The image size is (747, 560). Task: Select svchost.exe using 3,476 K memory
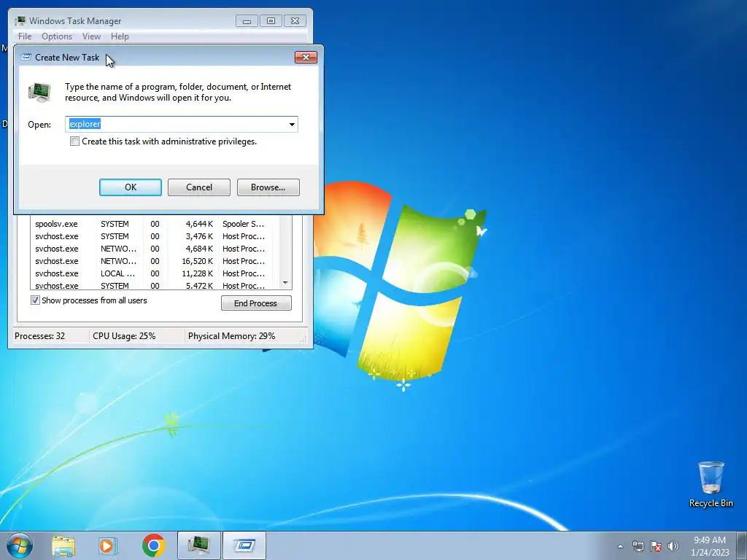pos(155,236)
